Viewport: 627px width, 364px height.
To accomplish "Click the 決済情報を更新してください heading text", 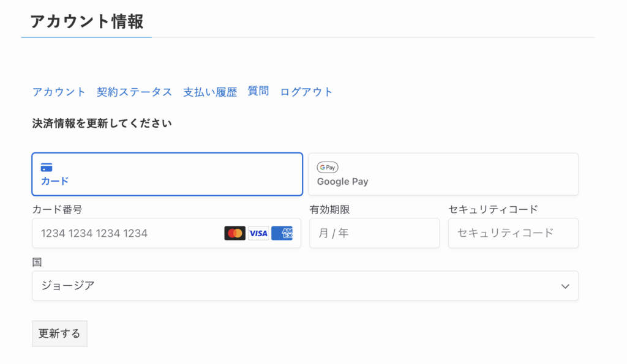I will coord(102,123).
